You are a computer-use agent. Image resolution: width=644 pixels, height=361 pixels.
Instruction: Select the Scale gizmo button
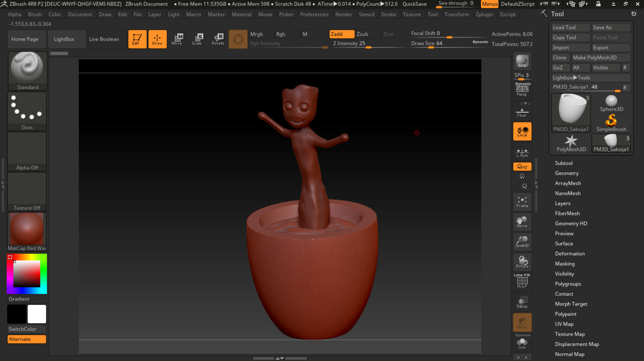point(197,39)
